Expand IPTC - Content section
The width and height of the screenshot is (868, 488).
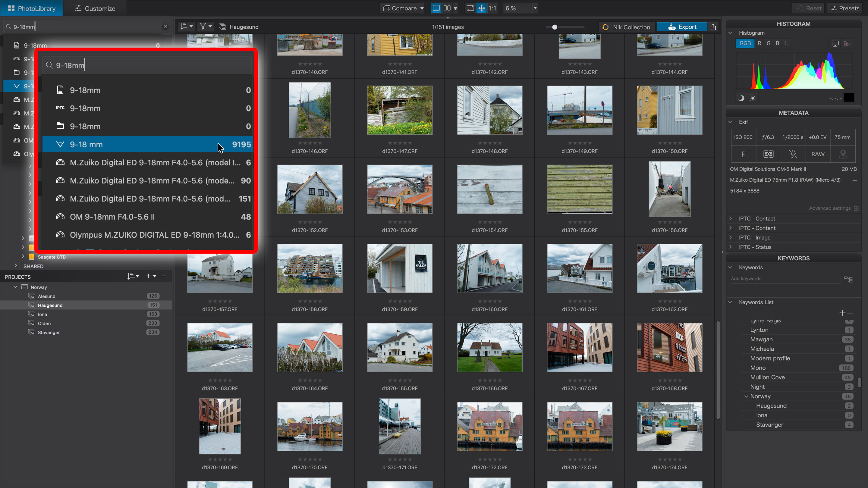point(730,228)
